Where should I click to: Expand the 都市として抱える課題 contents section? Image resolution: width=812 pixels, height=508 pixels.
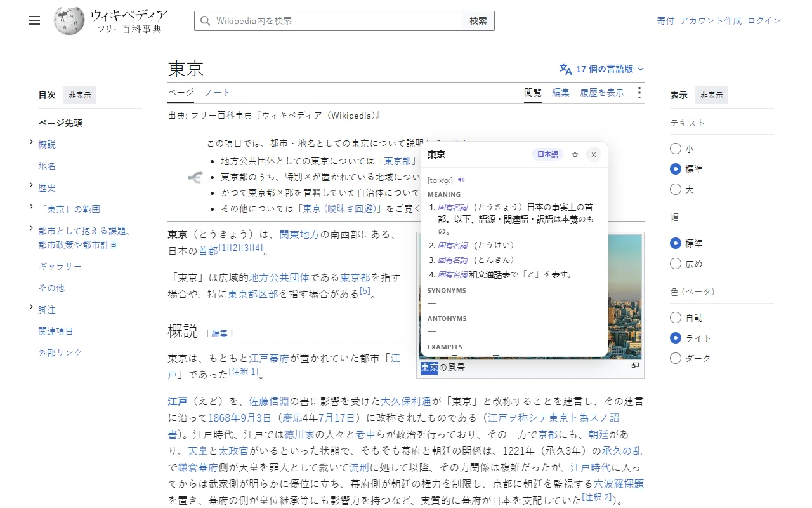(x=31, y=229)
